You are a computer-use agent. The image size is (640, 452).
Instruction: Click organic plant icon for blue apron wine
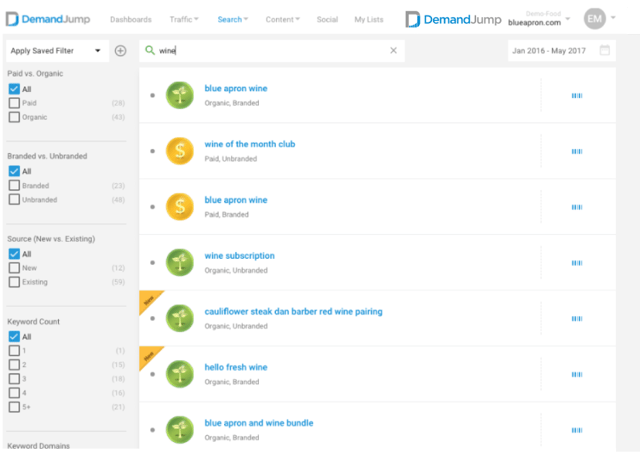click(180, 95)
